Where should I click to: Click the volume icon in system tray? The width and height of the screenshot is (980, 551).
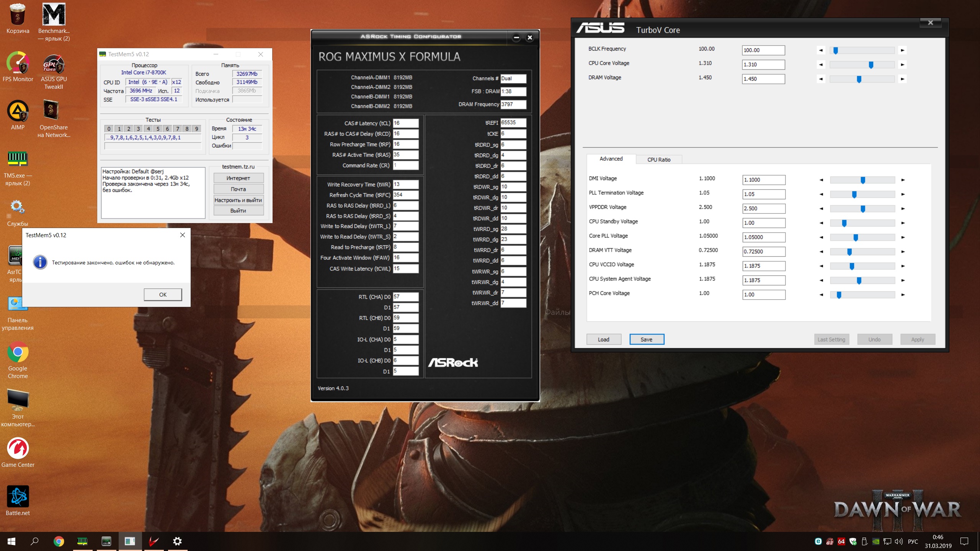pyautogui.click(x=898, y=541)
